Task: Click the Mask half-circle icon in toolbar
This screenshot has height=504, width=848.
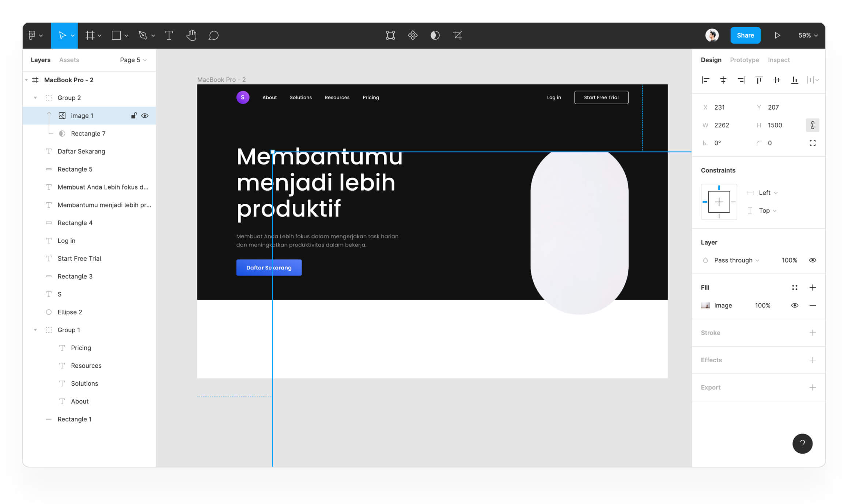Action: (x=435, y=35)
